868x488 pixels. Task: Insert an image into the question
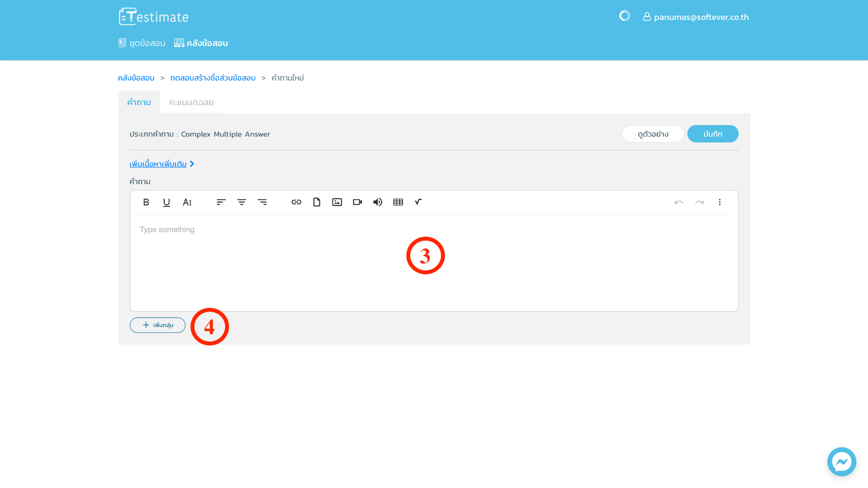click(x=337, y=202)
